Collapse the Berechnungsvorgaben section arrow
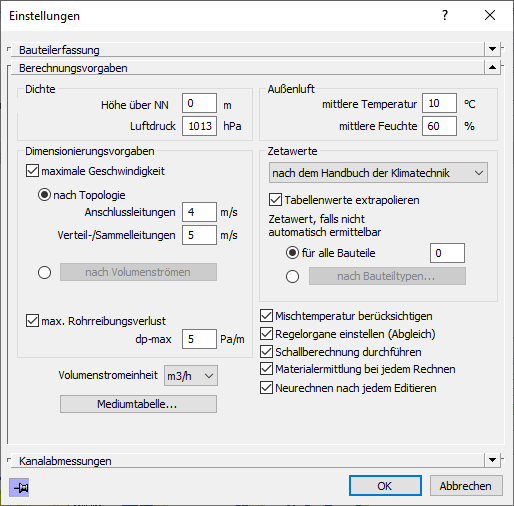The height and width of the screenshot is (506, 514). [492, 67]
